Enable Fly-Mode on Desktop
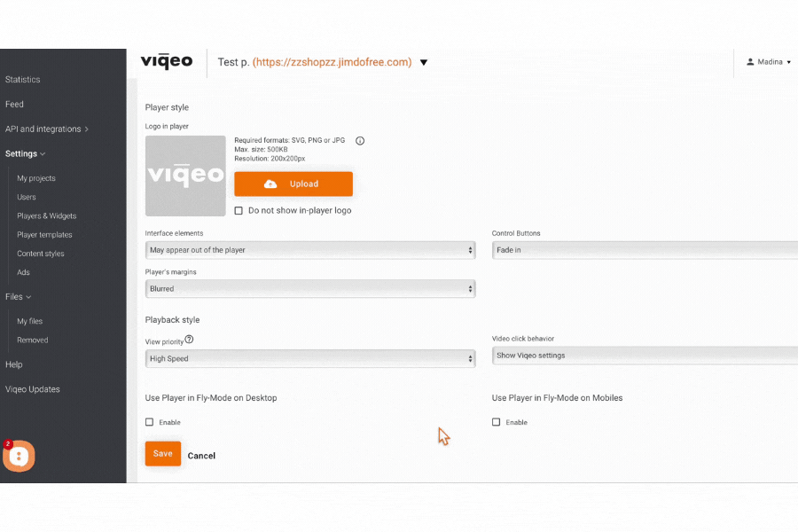 pos(149,422)
